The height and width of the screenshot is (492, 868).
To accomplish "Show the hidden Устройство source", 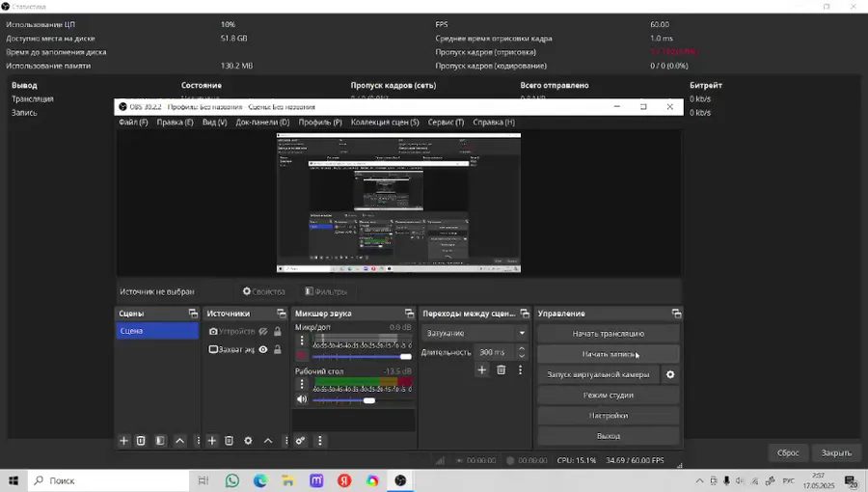I will (263, 332).
